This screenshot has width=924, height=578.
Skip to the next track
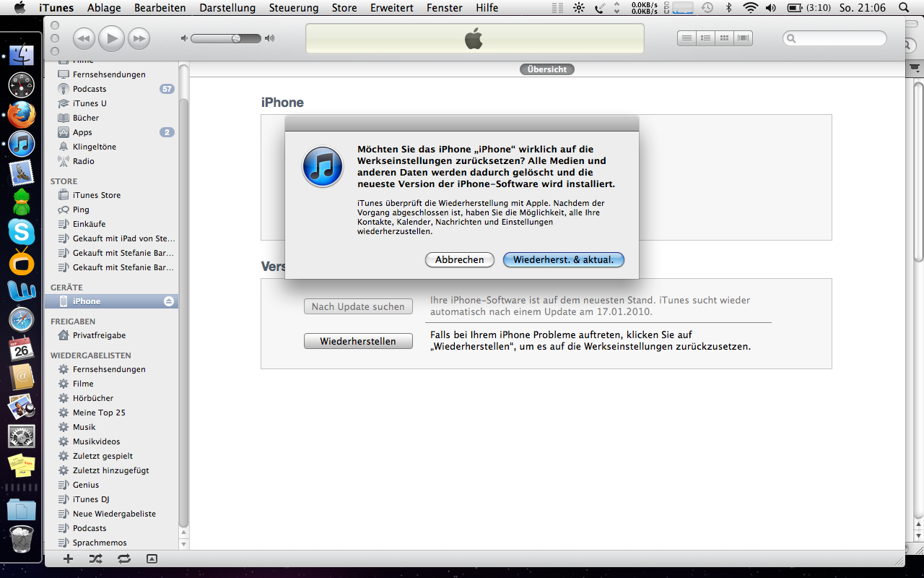tap(139, 38)
